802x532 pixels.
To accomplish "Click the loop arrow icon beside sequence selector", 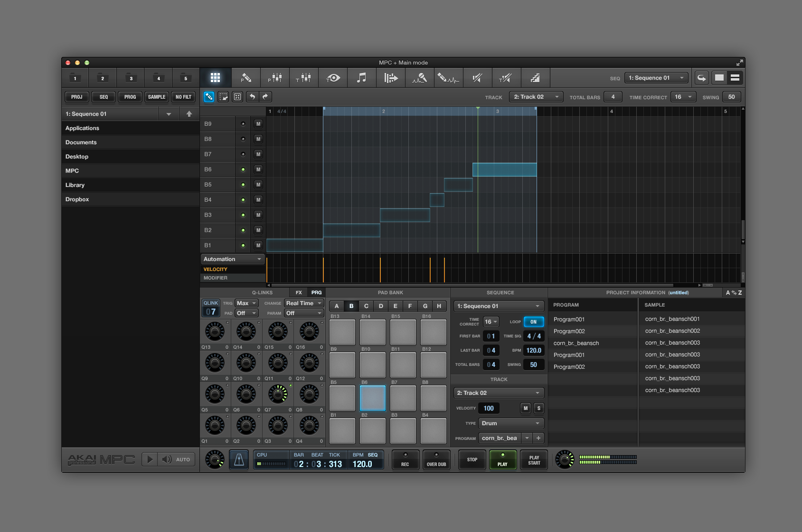I will pyautogui.click(x=701, y=78).
